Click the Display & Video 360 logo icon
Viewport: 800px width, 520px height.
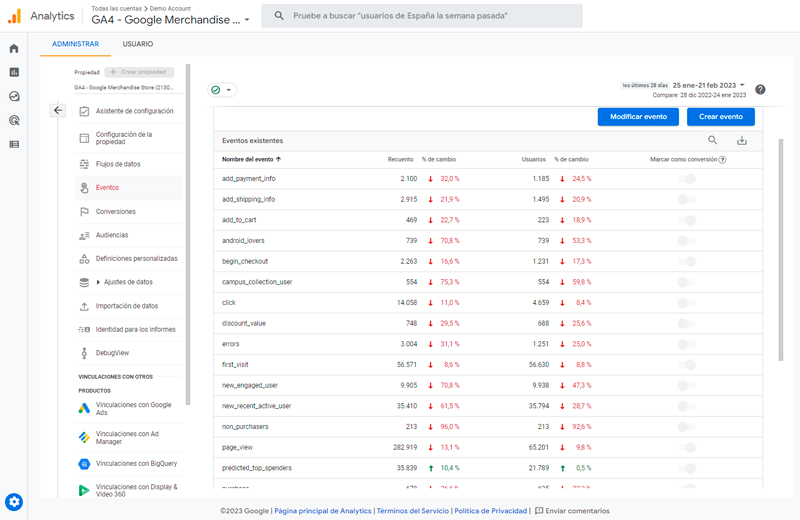tap(84, 490)
